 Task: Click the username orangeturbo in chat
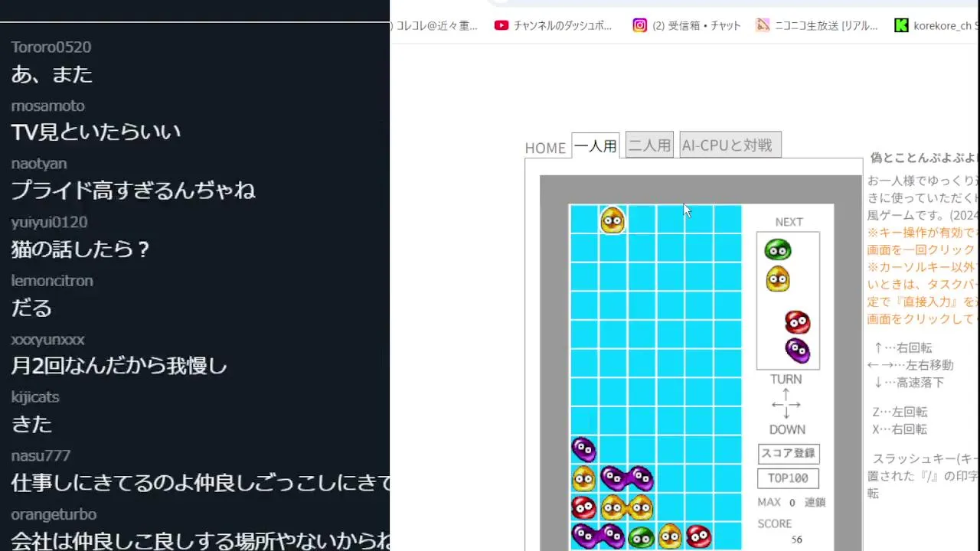54,514
